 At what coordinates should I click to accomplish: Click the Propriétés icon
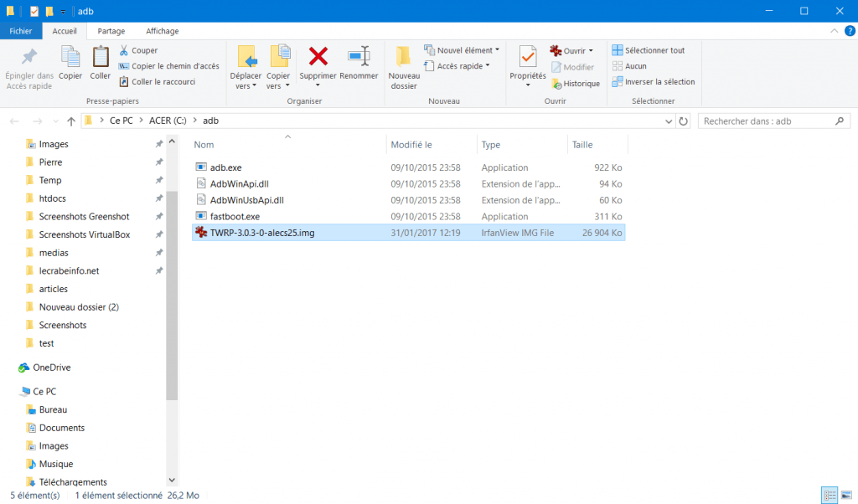click(x=528, y=57)
